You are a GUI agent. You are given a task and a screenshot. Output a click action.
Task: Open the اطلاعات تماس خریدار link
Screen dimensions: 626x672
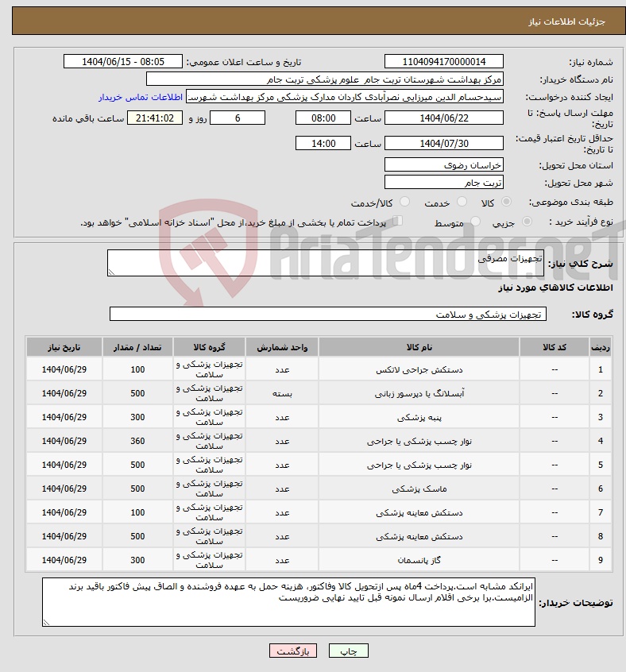coord(141,97)
